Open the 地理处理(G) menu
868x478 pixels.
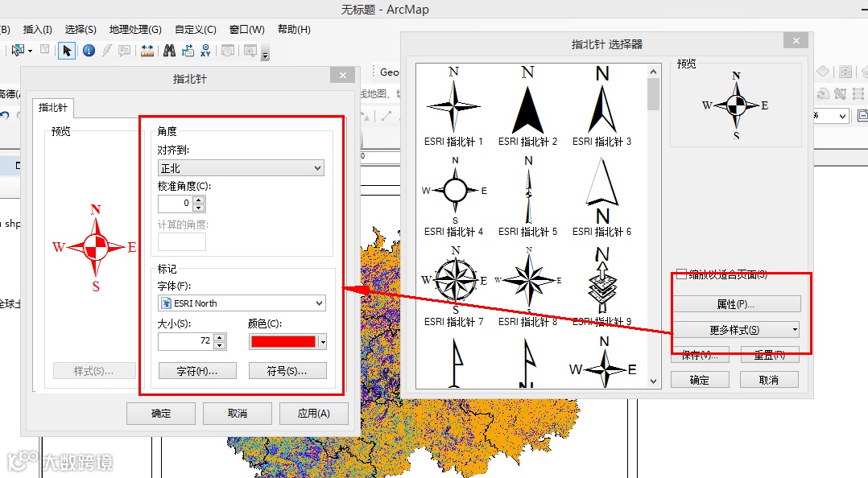[135, 29]
